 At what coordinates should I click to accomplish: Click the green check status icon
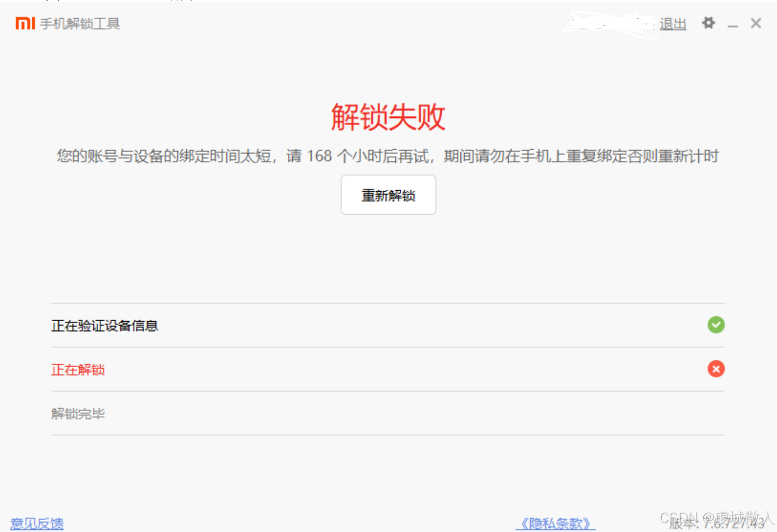click(716, 325)
